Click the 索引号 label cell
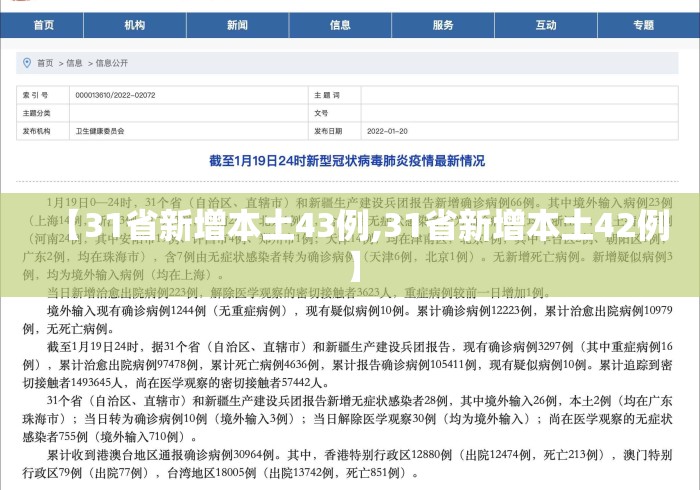 point(43,95)
